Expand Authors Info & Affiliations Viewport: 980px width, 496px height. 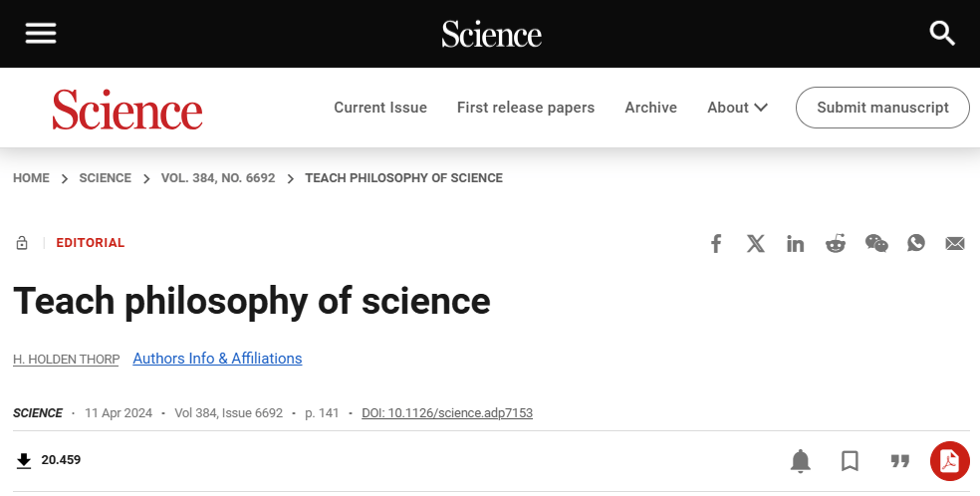pos(217,359)
